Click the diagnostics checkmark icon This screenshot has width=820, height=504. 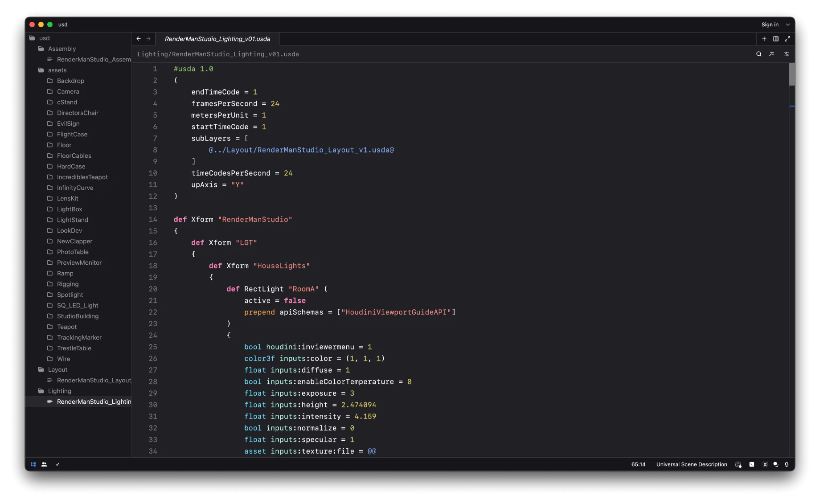(x=57, y=464)
